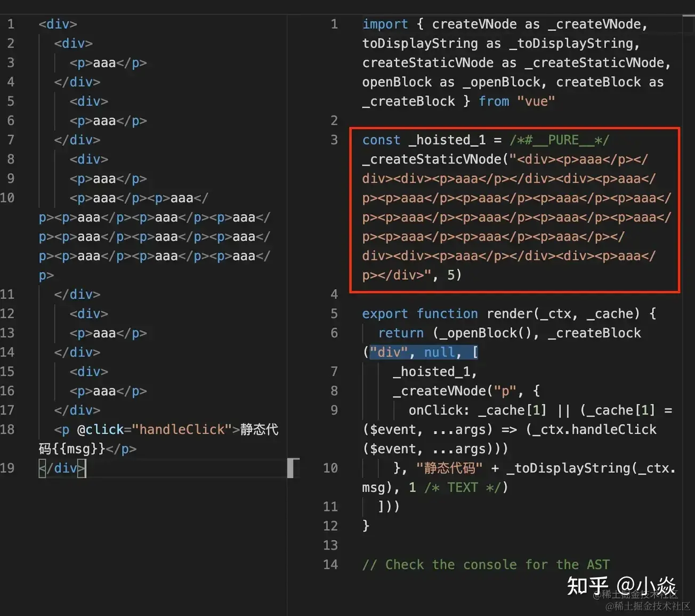Screen dimensions: 695x616
Task: Click the import keyword on output line 1
Action: (385, 24)
